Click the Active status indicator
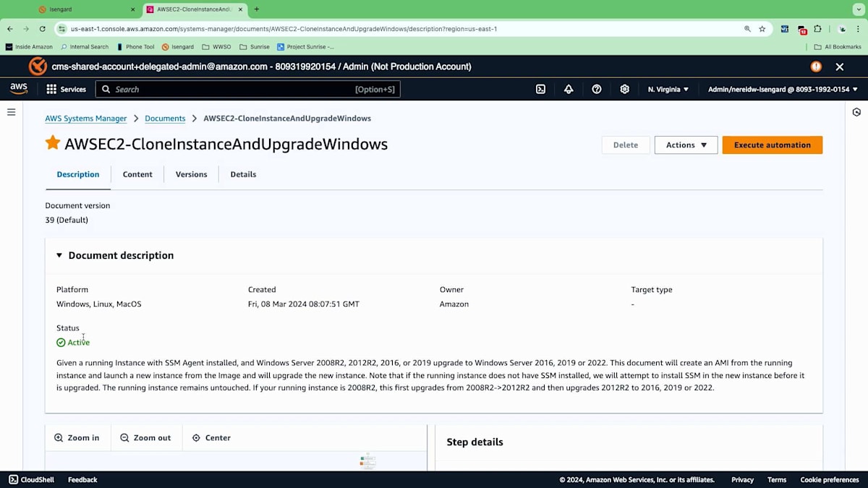This screenshot has width=868, height=488. click(73, 342)
